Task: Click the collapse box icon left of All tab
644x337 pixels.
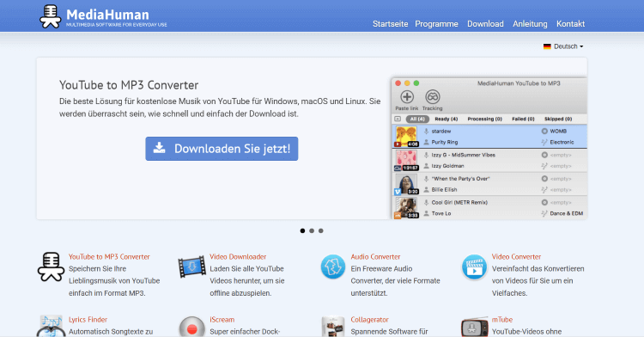Action: 398,119
